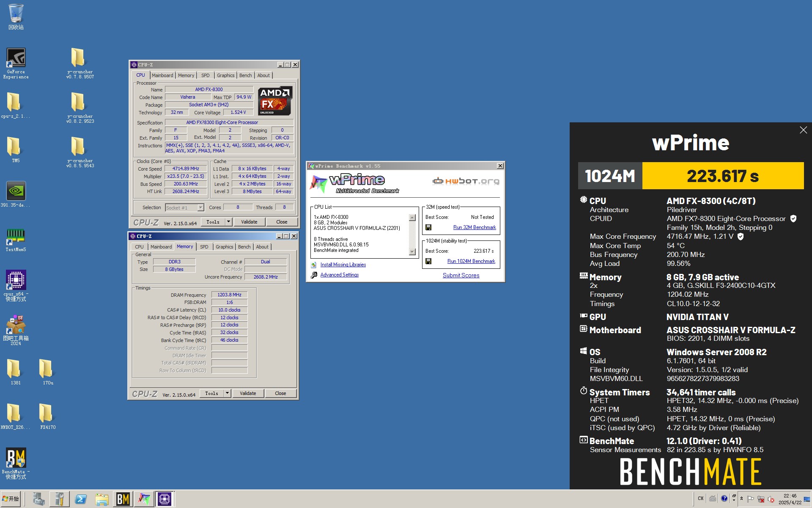Viewport: 812px width, 508px height.
Task: Open the 图吧工具箱 2024 desktop icon
Action: tap(16, 330)
